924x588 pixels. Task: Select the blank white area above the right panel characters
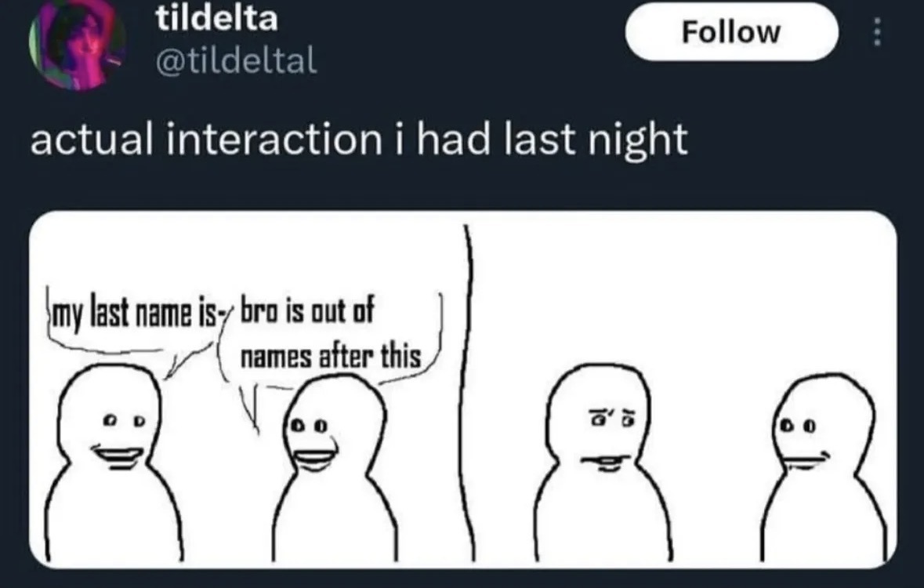tap(683, 289)
